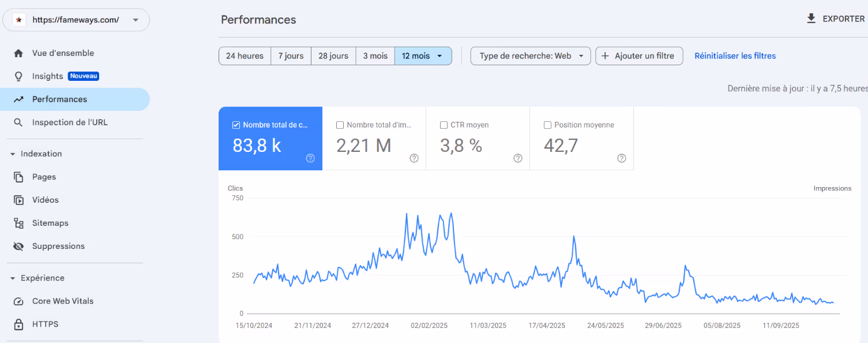The width and height of the screenshot is (868, 343).
Task: Open the Type de recherche: Web dropdown
Action: click(x=531, y=56)
